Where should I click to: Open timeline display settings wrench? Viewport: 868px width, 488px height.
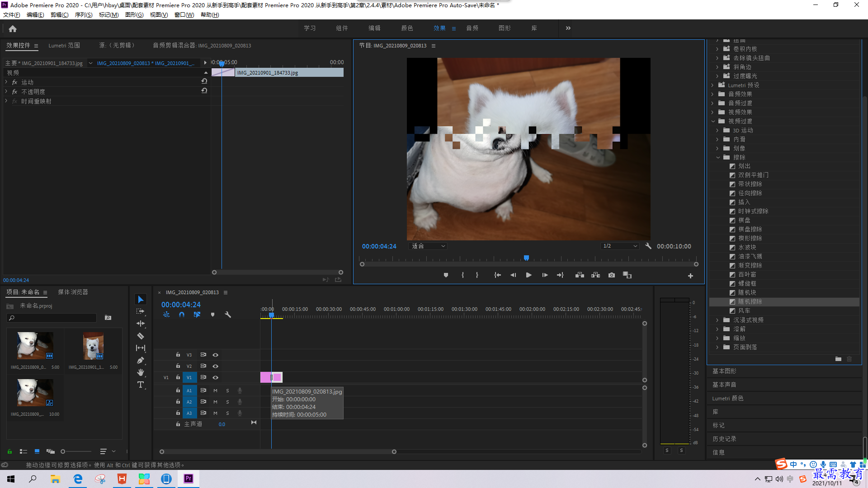click(228, 314)
